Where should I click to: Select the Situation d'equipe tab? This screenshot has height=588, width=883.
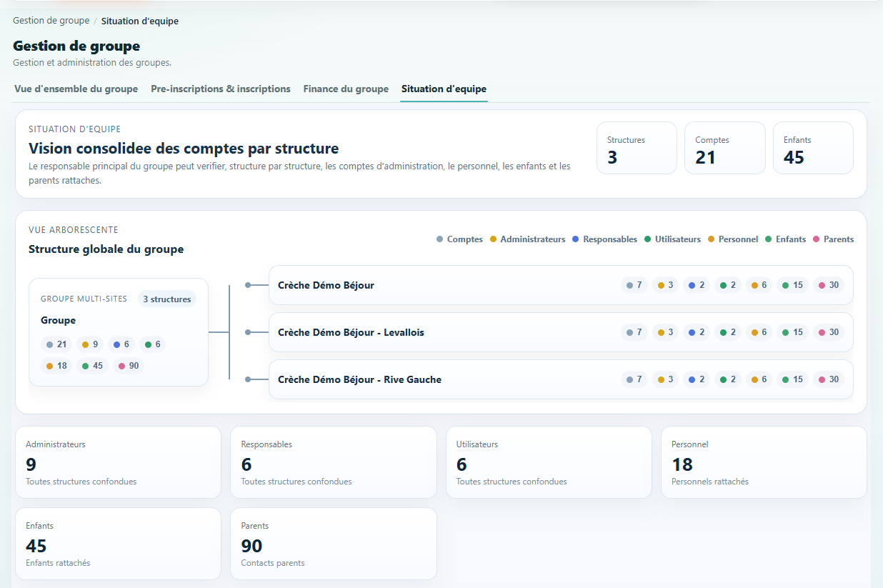[444, 89]
